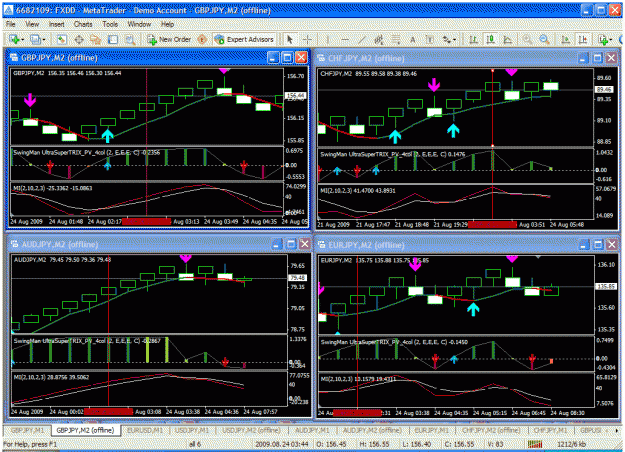
Task: Switch to the CHFJPY,M1 chart tab
Action: (x=550, y=430)
